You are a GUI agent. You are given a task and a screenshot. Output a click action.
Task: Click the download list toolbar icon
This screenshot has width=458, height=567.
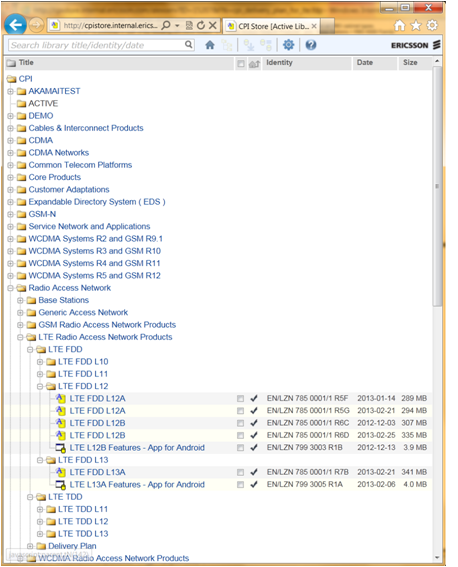266,45
